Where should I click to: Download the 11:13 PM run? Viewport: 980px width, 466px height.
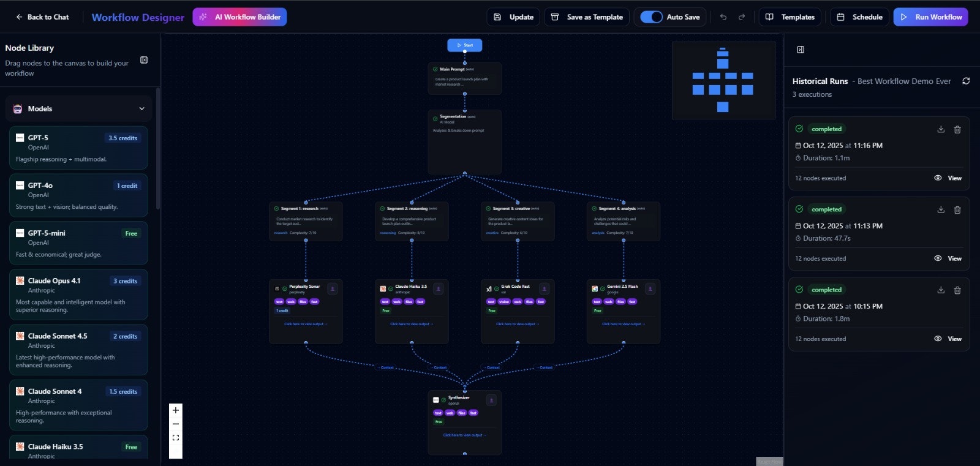[x=941, y=209]
